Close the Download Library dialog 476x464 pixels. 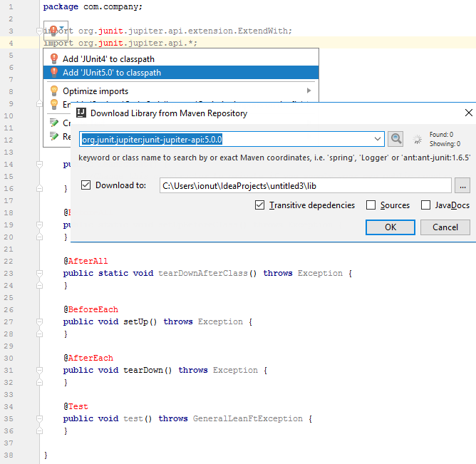click(468, 113)
